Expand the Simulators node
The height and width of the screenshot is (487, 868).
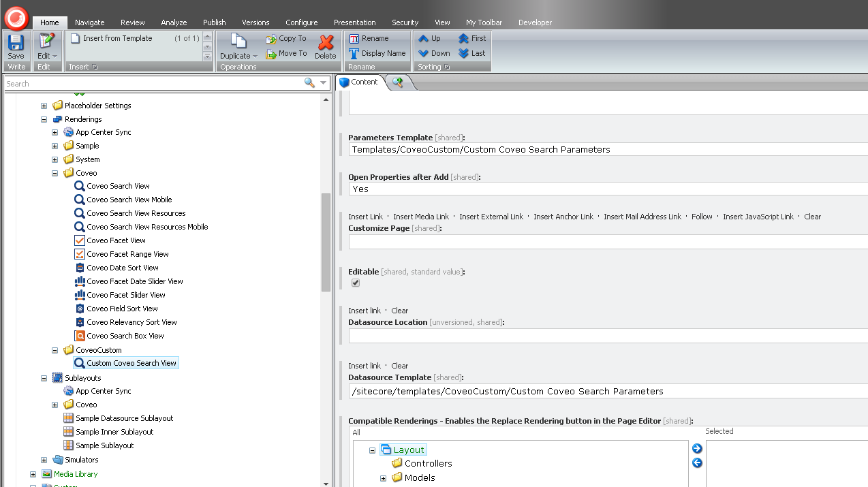coord(44,460)
